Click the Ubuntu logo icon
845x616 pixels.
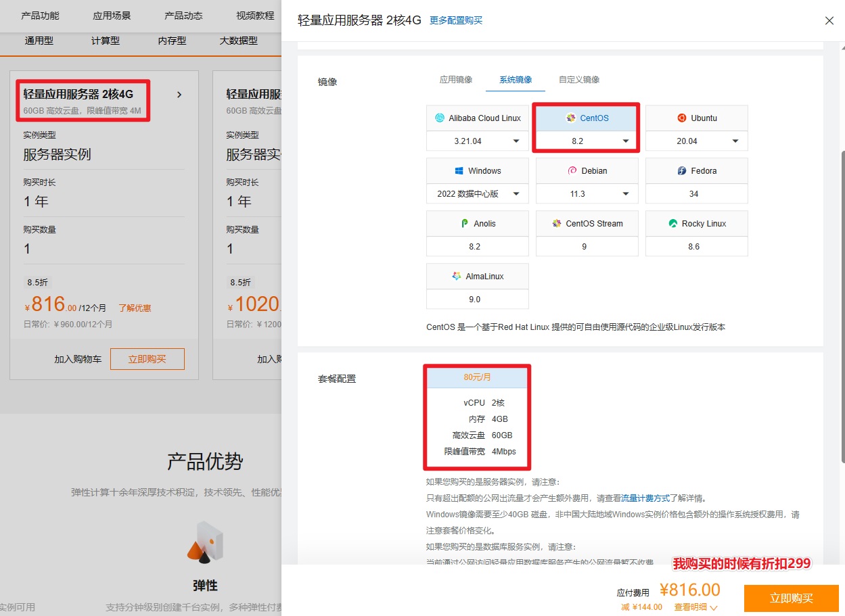[x=681, y=118]
